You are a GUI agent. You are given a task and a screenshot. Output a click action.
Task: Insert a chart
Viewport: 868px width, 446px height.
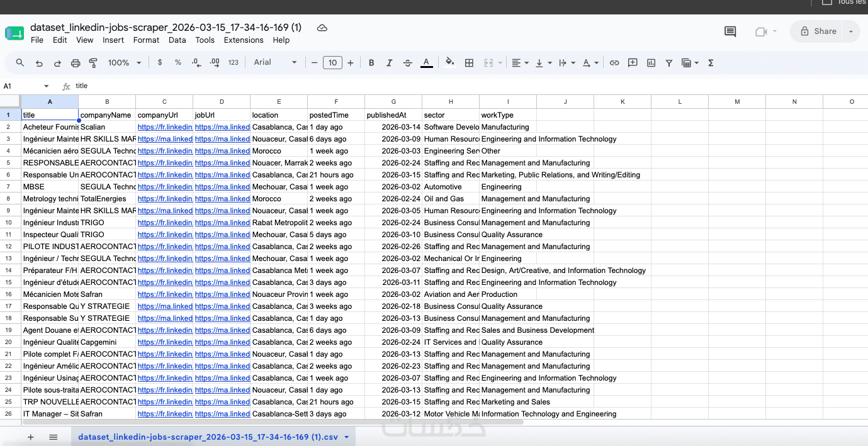pyautogui.click(x=651, y=63)
